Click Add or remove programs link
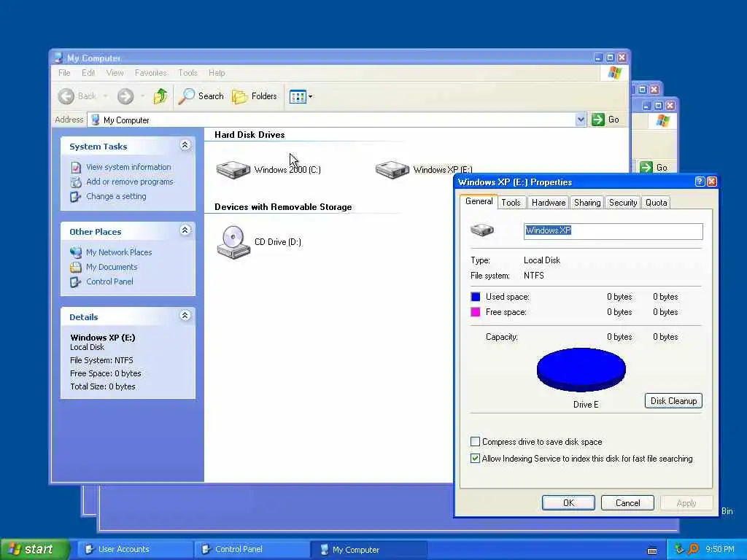 click(130, 182)
